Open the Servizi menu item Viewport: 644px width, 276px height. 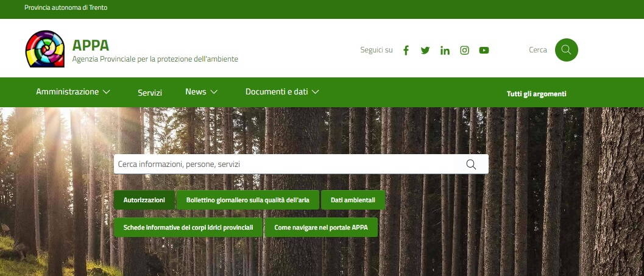[x=150, y=93]
